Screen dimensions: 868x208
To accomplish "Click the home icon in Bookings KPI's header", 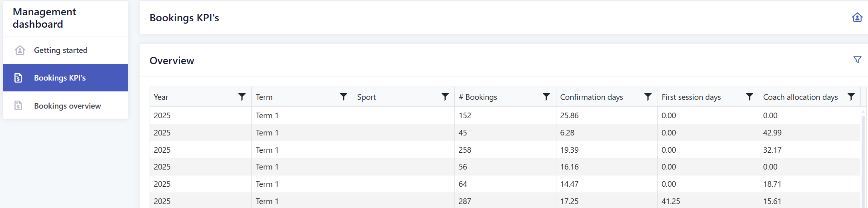I will coord(857,18).
